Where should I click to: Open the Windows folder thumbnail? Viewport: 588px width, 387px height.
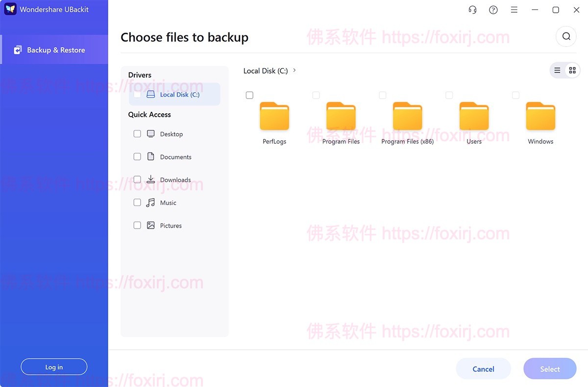[x=540, y=116]
